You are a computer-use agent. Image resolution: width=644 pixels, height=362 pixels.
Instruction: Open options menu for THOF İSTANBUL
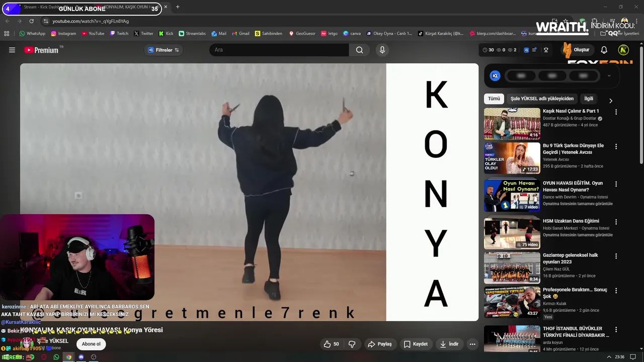(616, 329)
